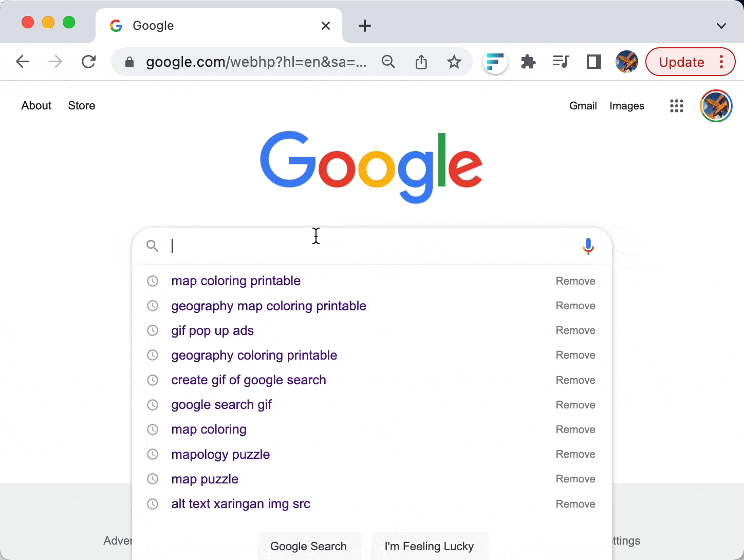The image size is (744, 560).
Task: Open the Google apps grid
Action: (x=676, y=106)
